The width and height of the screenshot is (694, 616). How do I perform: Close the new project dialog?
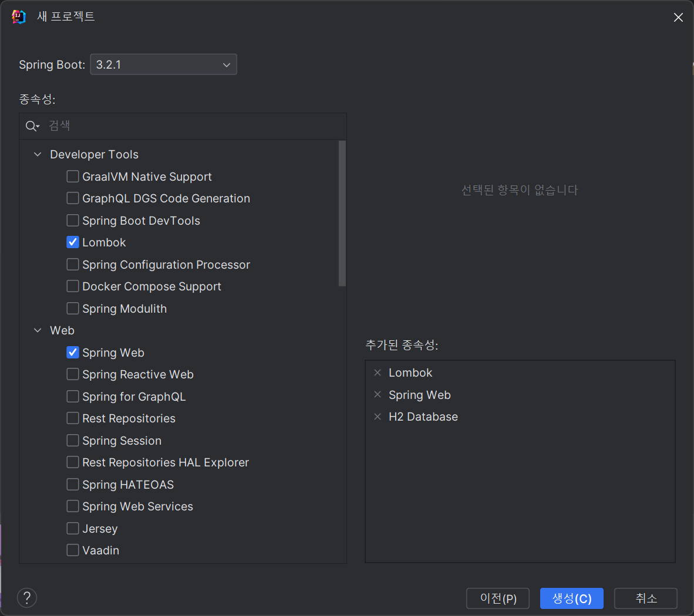(x=678, y=17)
